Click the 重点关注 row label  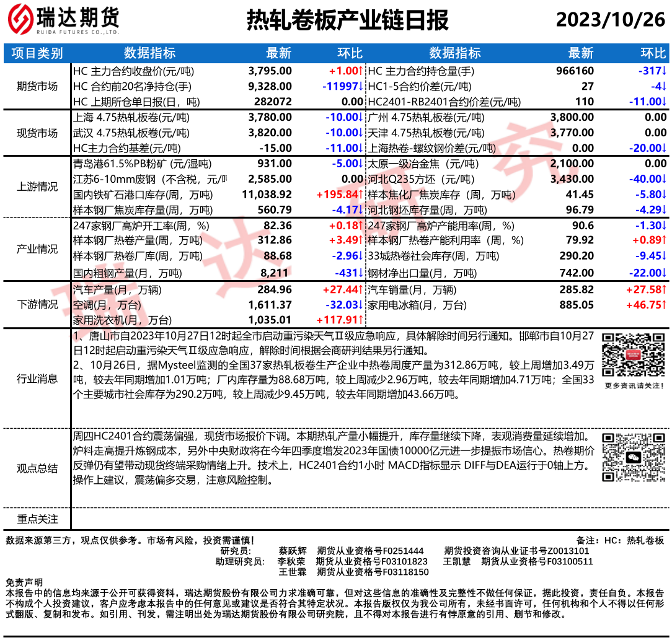point(37,519)
